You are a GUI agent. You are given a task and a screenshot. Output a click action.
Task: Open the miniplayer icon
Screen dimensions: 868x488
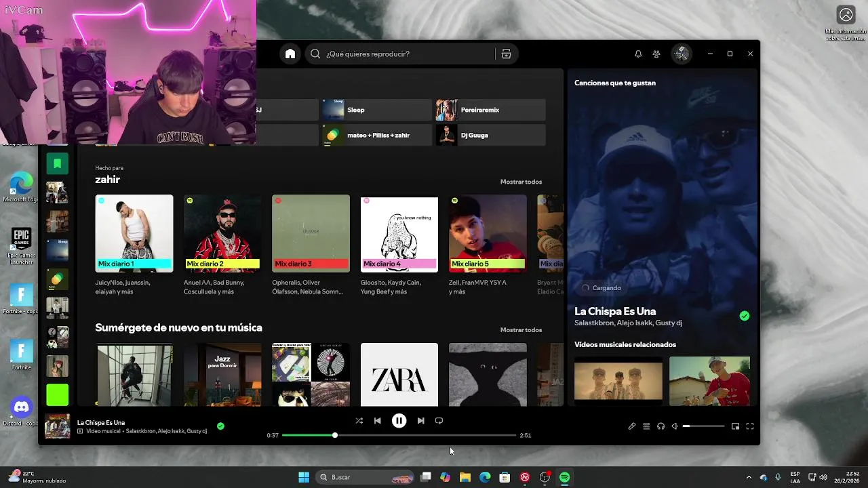735,426
